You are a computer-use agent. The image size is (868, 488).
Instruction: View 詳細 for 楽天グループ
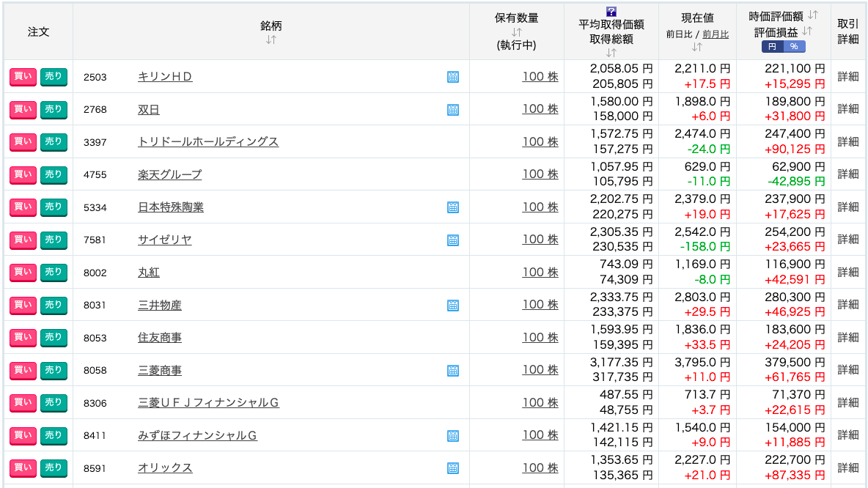tap(848, 174)
